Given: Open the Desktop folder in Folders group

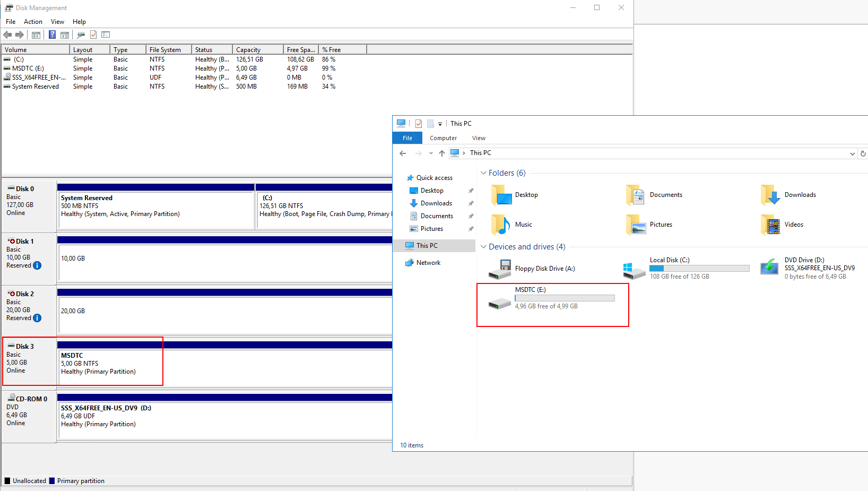Looking at the screenshot, I should [x=514, y=195].
